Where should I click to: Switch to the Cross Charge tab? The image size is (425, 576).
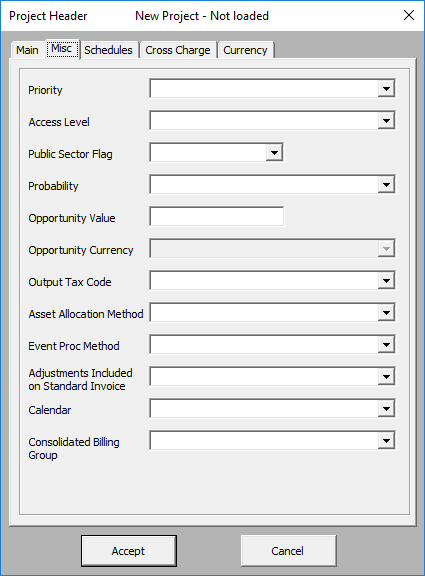pyautogui.click(x=178, y=50)
